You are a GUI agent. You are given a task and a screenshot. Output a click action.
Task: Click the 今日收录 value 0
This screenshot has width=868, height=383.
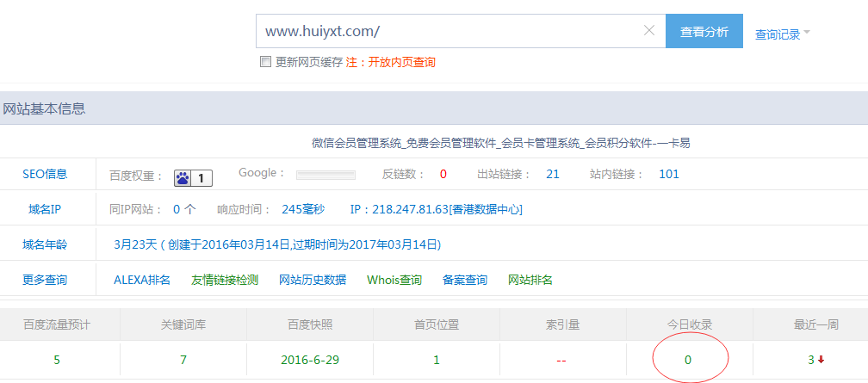click(x=688, y=360)
